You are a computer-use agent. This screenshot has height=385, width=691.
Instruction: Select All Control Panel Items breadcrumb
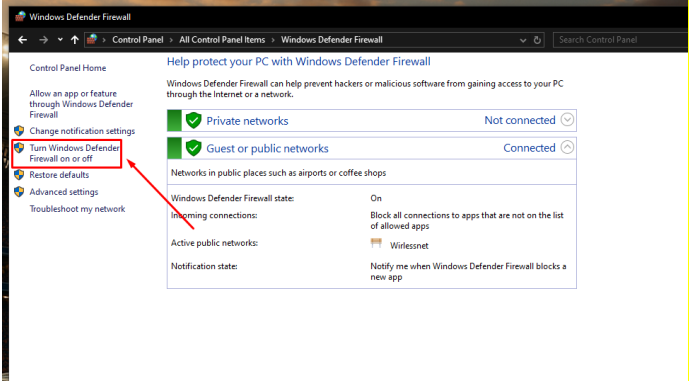coord(222,40)
